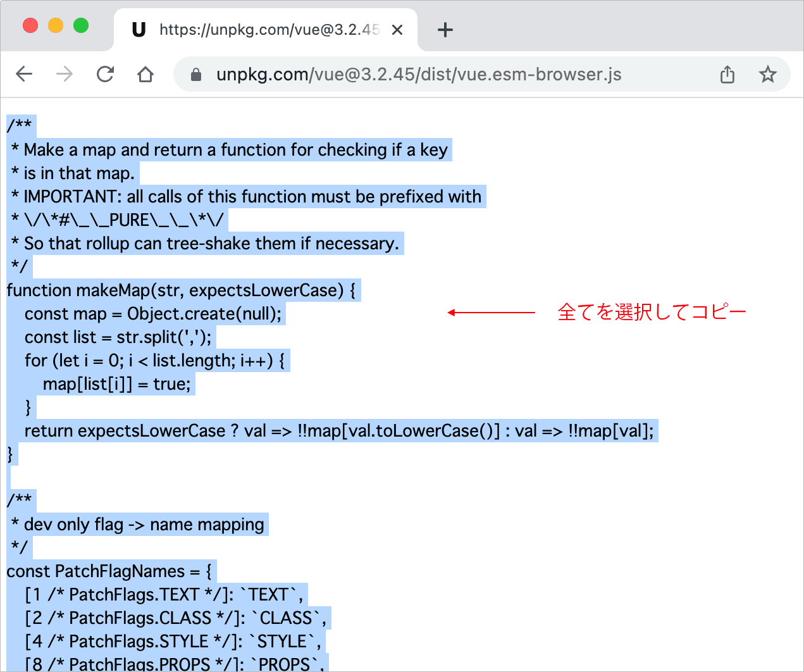Click the forward navigation arrow
The width and height of the screenshot is (804, 672).
coord(64,74)
